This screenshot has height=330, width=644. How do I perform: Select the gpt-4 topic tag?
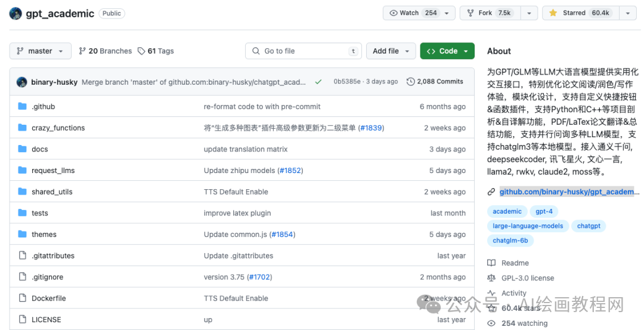pyautogui.click(x=544, y=211)
